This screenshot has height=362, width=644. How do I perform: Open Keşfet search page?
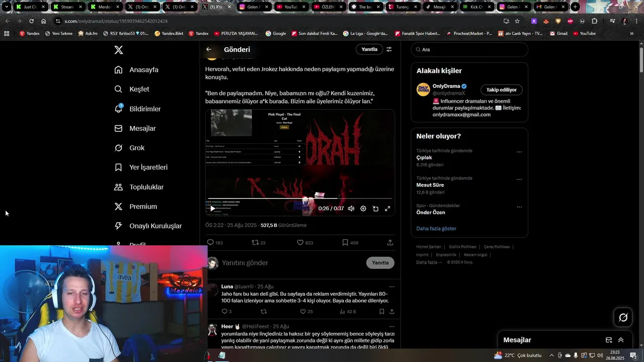(132, 89)
